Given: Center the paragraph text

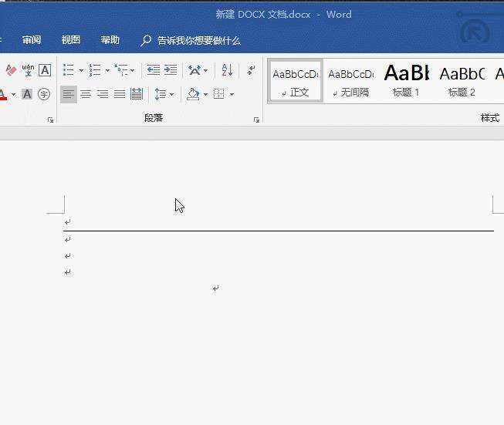Looking at the screenshot, I should (86, 94).
